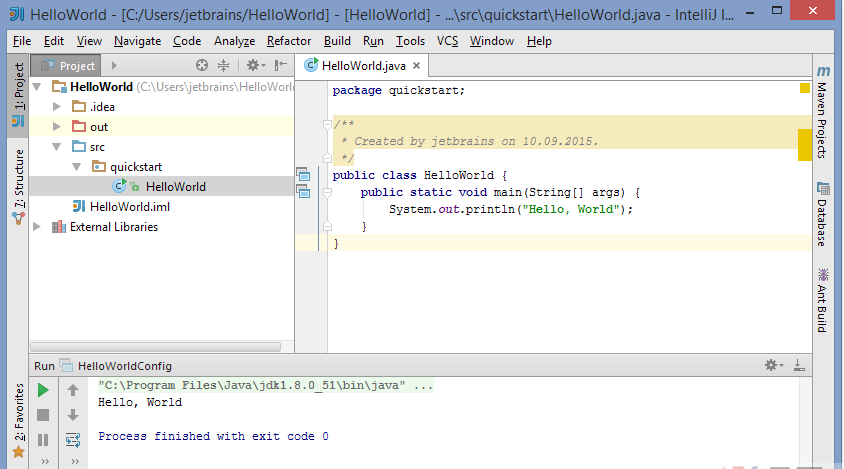Open the File menu

(x=22, y=41)
